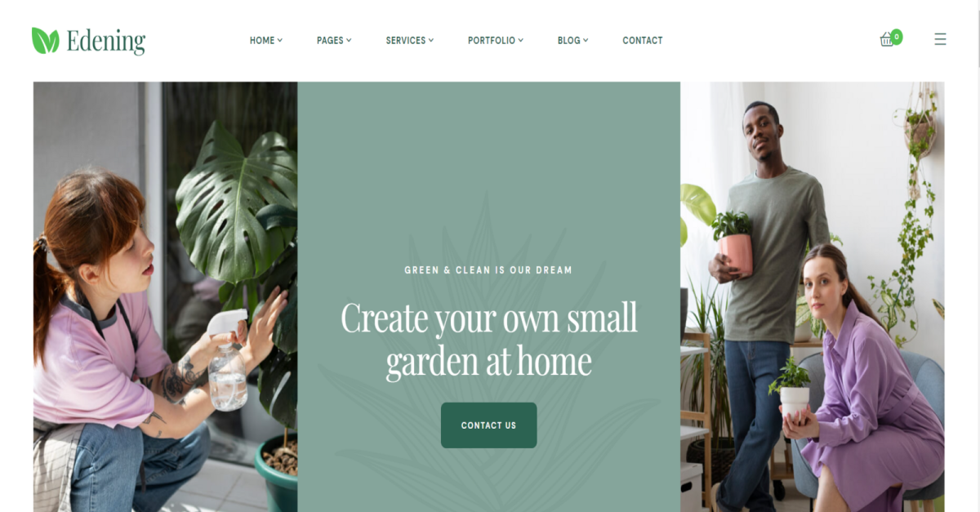The width and height of the screenshot is (980, 512).
Task: Open the HOME menu item
Action: (x=262, y=40)
